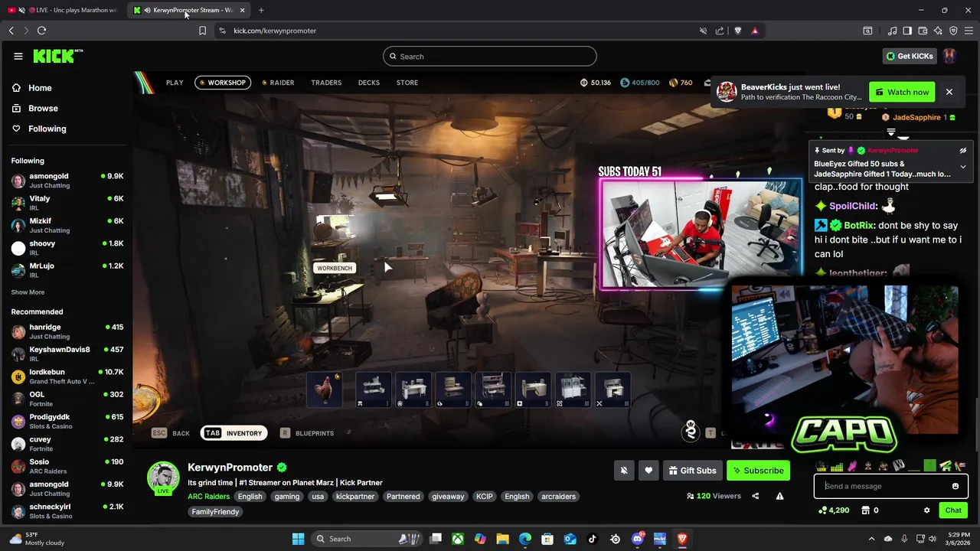
Task: Click Watch now for BeaverKicks
Action: click(x=902, y=92)
